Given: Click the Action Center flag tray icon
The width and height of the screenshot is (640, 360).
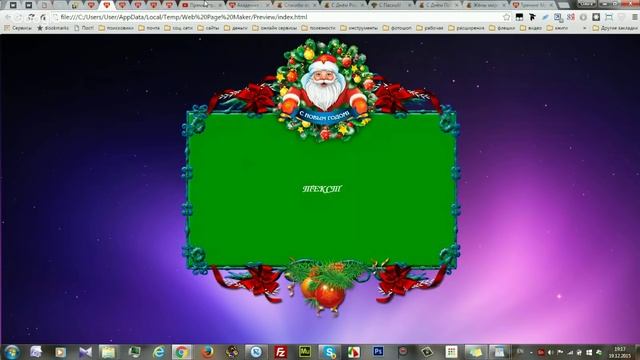Looking at the screenshot, I should (560, 352).
